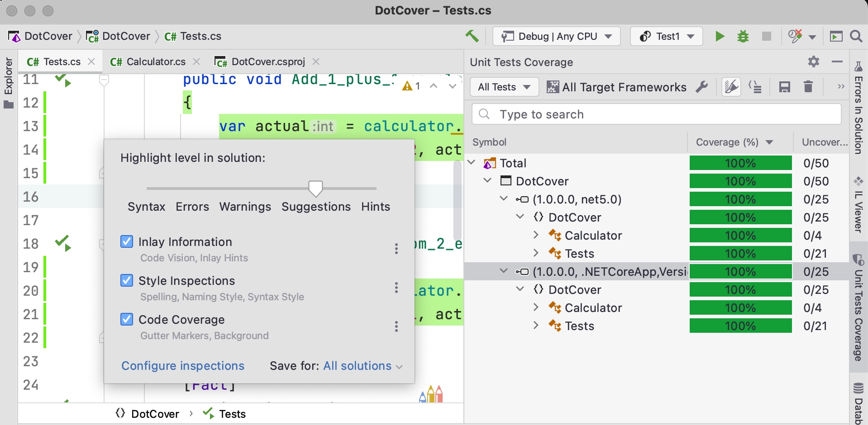Open the terminal window icon near search
The image size is (868, 425).
click(836, 36)
